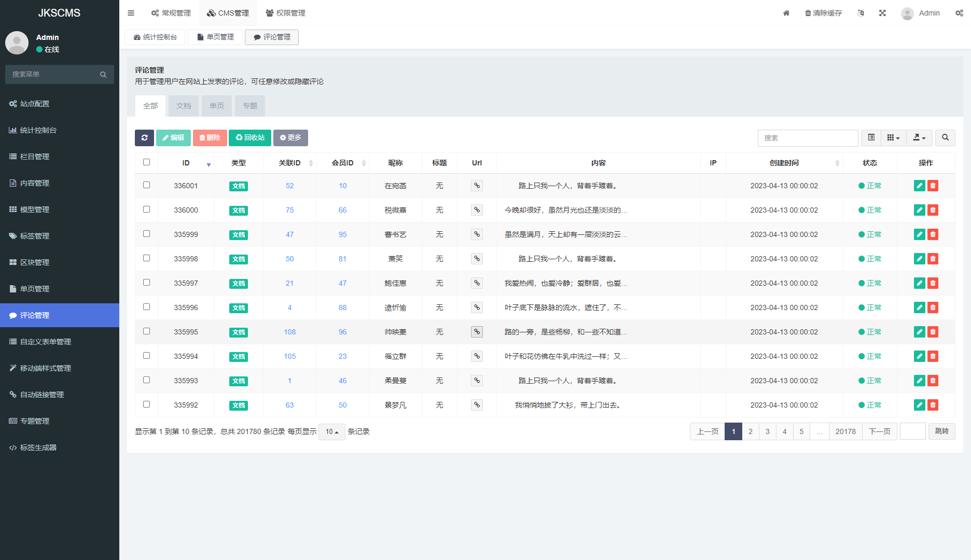Screen dimensions: 971x560
Task: Delete the comment with ID 335995
Action: (933, 332)
